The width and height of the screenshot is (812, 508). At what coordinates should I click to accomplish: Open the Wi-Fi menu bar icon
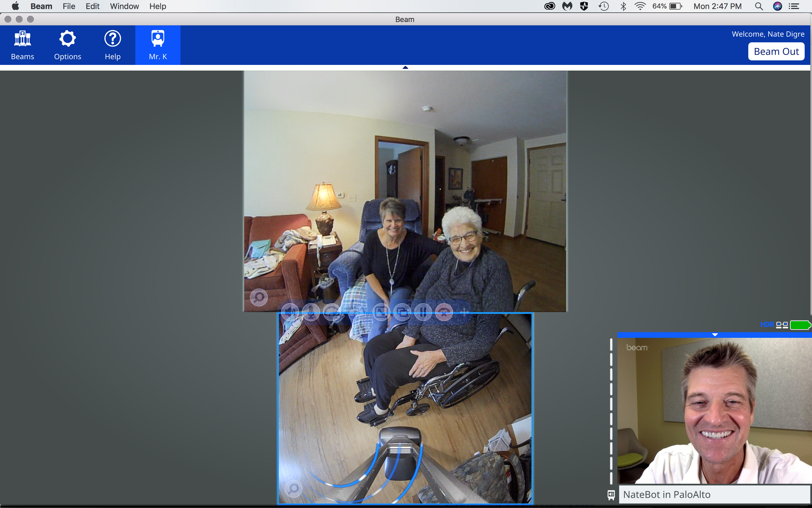(640, 6)
